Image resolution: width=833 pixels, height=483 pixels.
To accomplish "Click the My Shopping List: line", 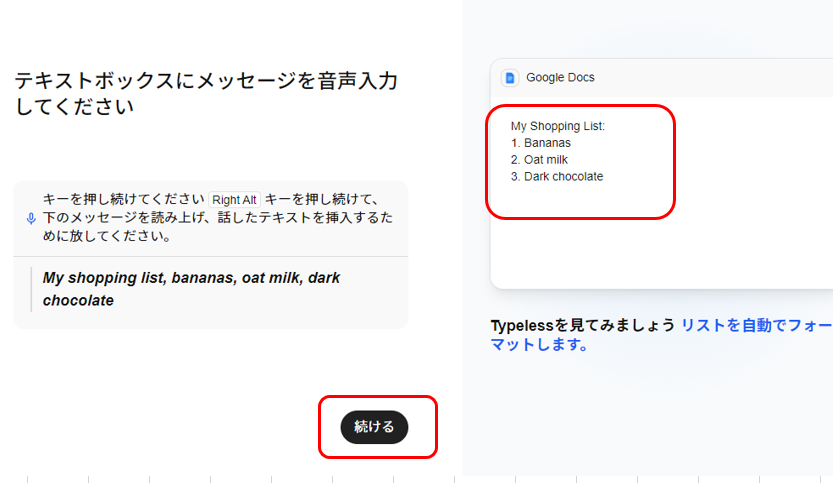I will point(558,126).
